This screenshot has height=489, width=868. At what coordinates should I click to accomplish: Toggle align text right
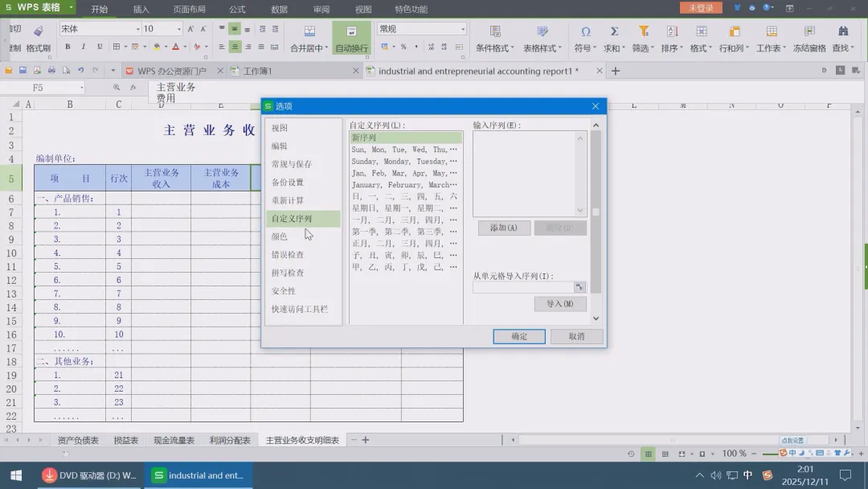coord(248,47)
